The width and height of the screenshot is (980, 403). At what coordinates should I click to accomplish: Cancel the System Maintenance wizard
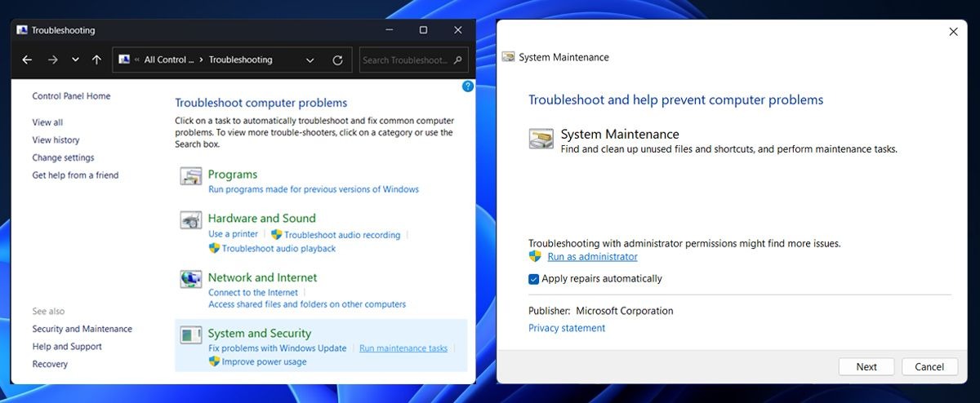929,367
